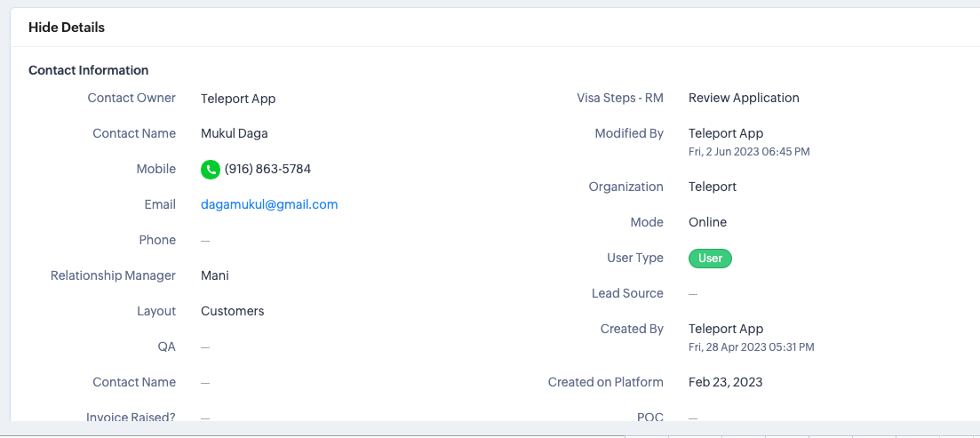The width and height of the screenshot is (980, 438).
Task: Click the empty QA field value
Action: [205, 347]
